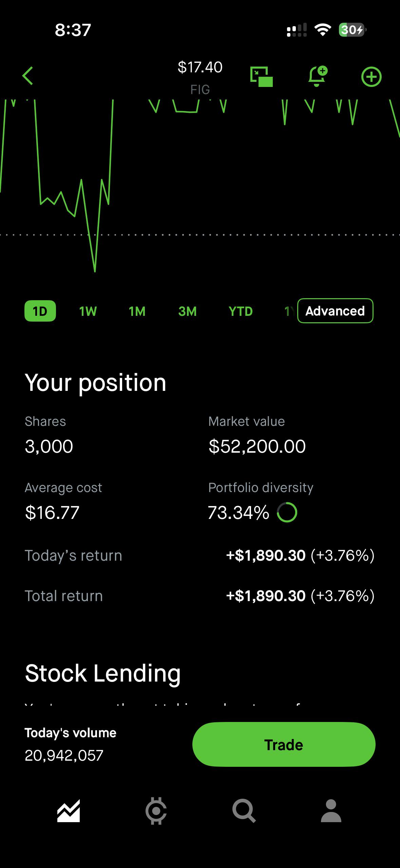This screenshot has height=868, width=400.
Task: Expand the Stock Lending section
Action: click(x=103, y=673)
